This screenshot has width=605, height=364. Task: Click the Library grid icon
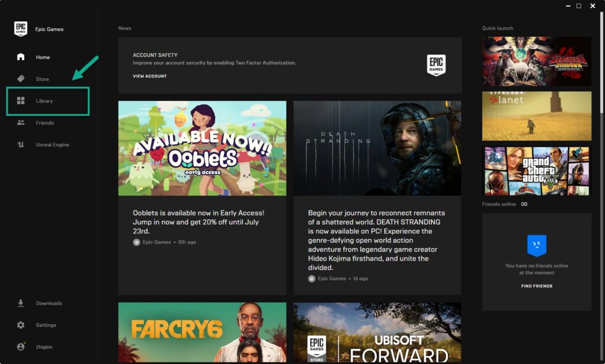click(21, 100)
